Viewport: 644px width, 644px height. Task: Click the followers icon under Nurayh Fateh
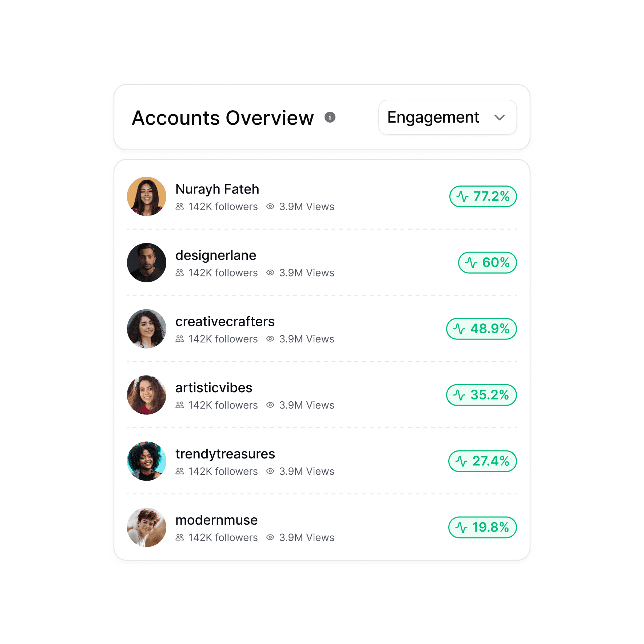click(180, 207)
